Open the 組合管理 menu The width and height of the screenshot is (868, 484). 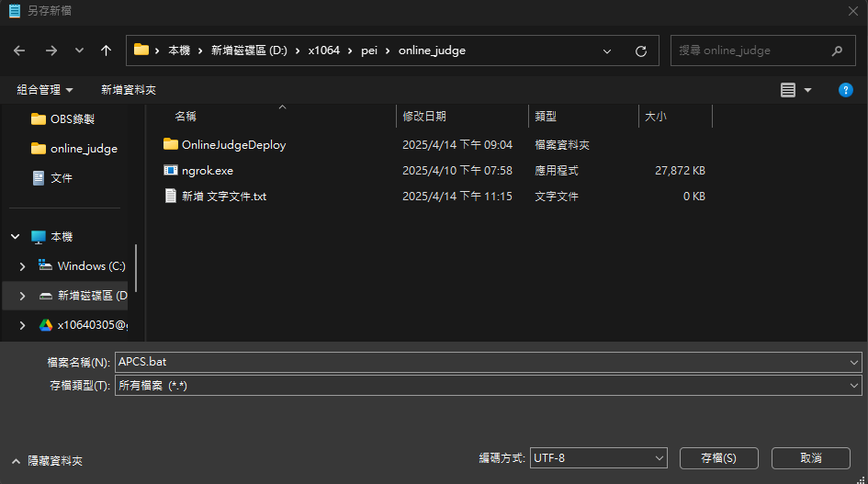click(45, 90)
